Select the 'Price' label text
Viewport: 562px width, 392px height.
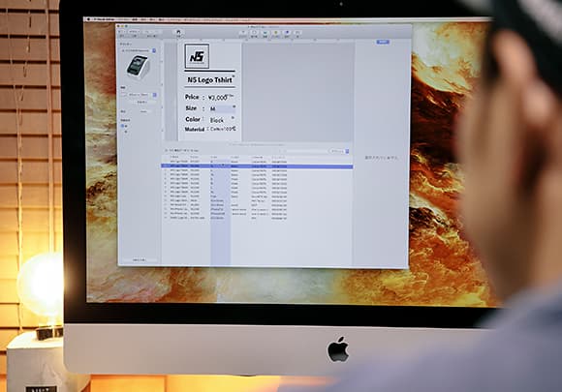(x=192, y=97)
